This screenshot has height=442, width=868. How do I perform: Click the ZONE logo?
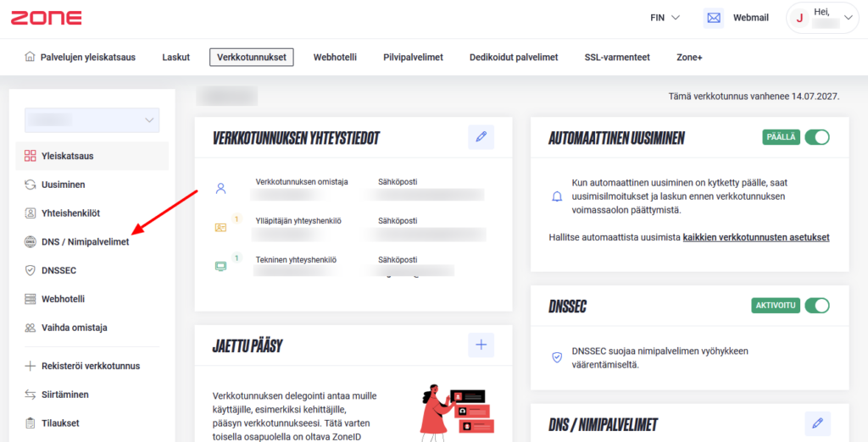click(47, 18)
